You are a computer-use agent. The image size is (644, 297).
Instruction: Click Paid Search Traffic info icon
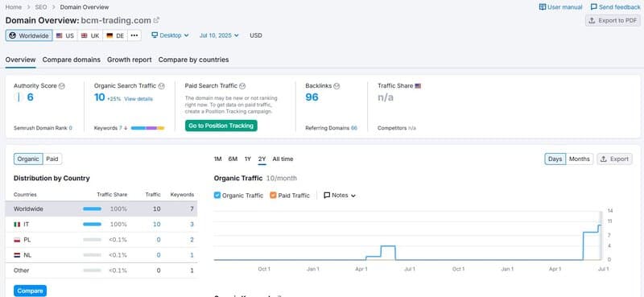242,86
